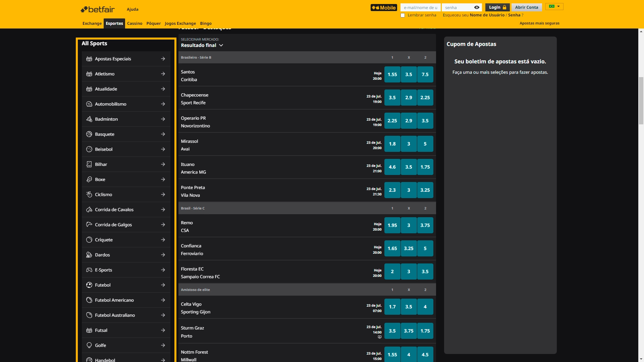Select the 1.55 odds for Santos

(392, 74)
